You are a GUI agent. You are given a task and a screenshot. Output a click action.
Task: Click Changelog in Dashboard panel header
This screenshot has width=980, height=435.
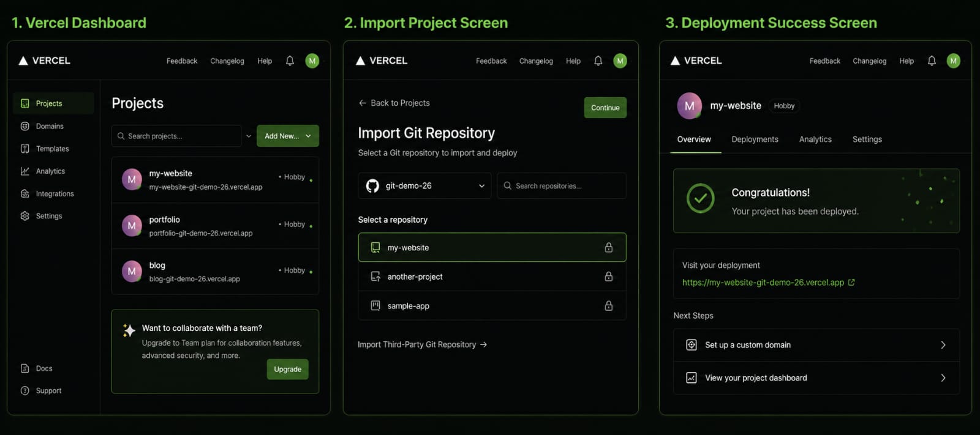click(227, 61)
